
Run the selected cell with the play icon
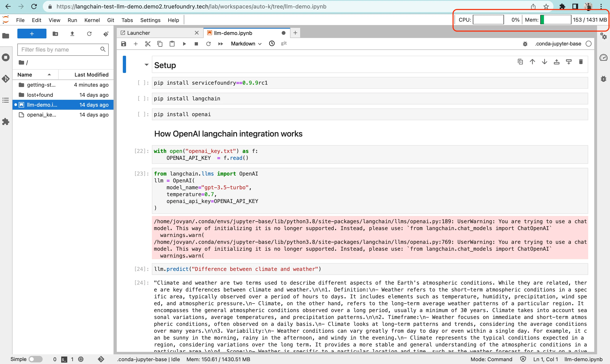(x=184, y=44)
